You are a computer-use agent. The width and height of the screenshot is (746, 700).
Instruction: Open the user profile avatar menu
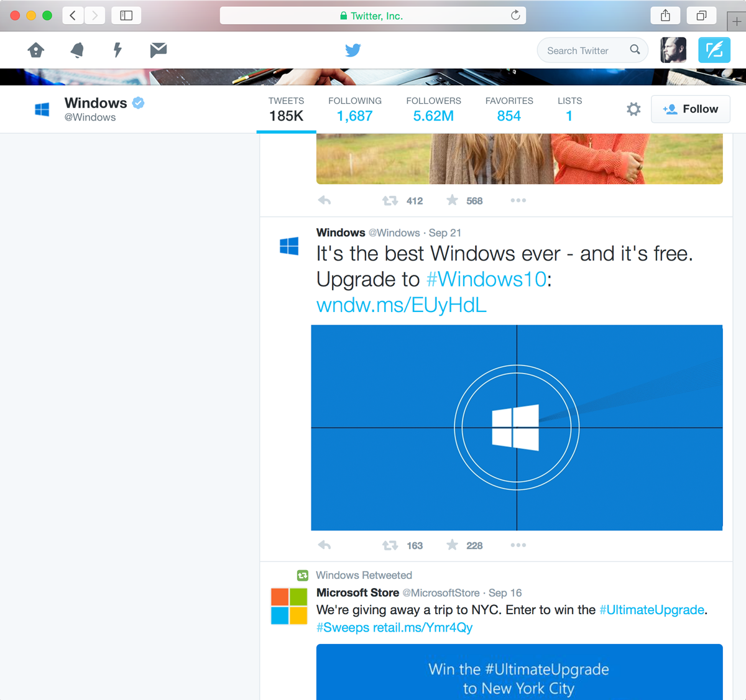[673, 50]
